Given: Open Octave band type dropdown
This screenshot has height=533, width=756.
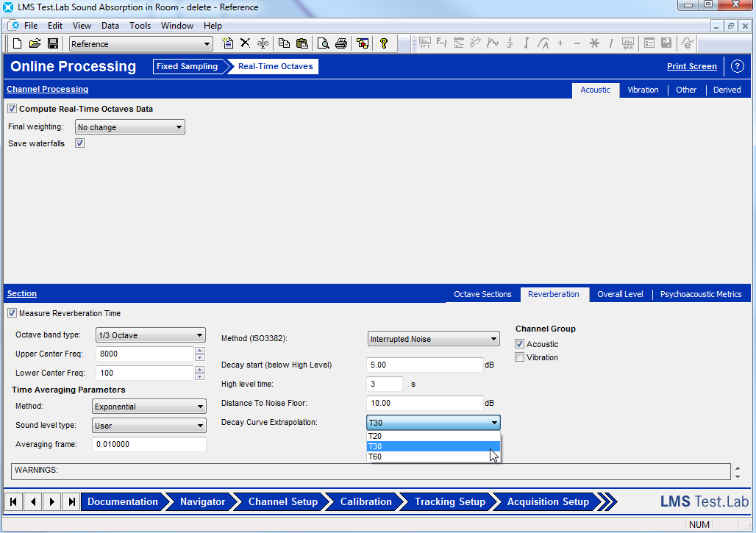Looking at the screenshot, I should (x=151, y=335).
